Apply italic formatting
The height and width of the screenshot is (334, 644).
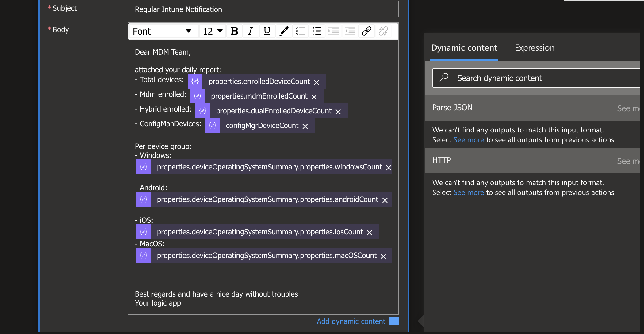coord(251,31)
